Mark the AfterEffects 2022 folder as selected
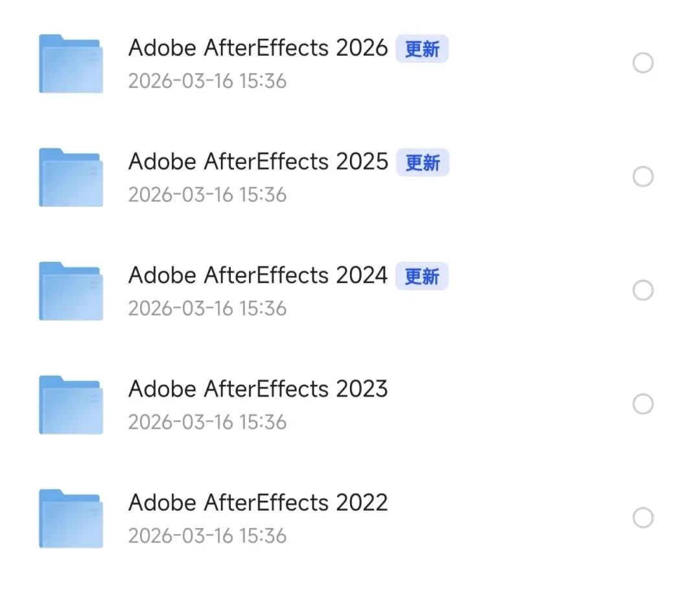Viewport: 700px width, 591px height. tap(642, 518)
